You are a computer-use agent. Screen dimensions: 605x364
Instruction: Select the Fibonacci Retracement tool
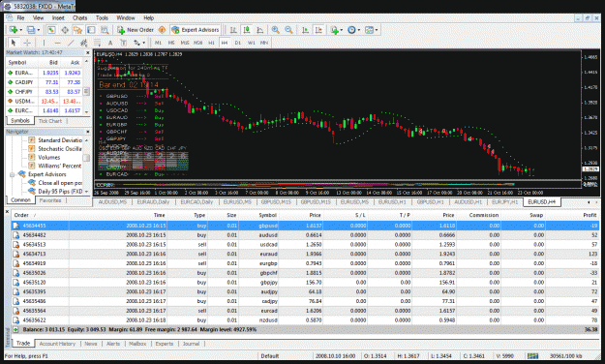click(x=97, y=43)
